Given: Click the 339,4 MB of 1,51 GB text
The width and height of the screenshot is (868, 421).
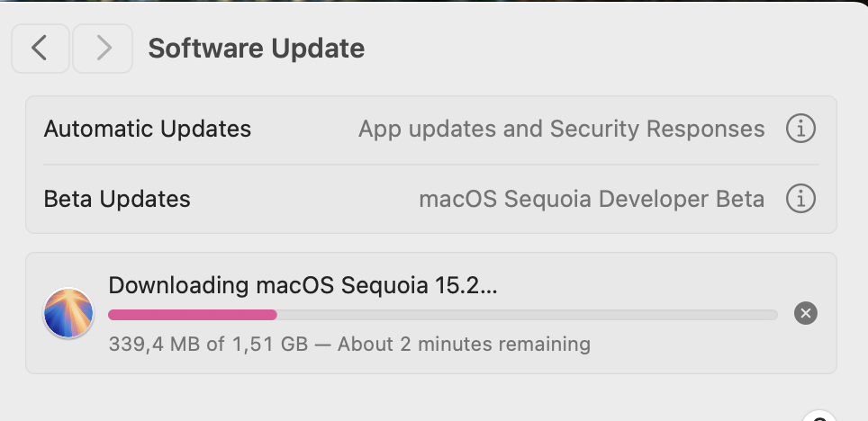Looking at the screenshot, I should 208,345.
